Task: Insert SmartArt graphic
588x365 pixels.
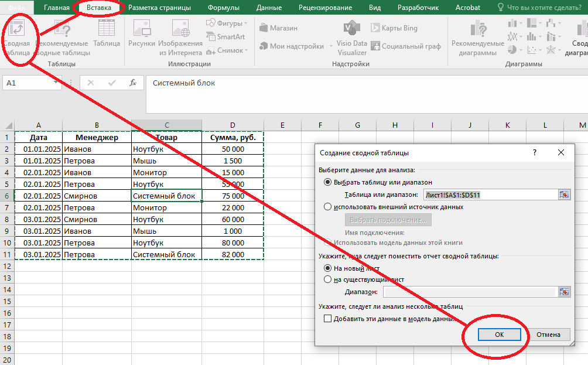Action: coord(225,37)
